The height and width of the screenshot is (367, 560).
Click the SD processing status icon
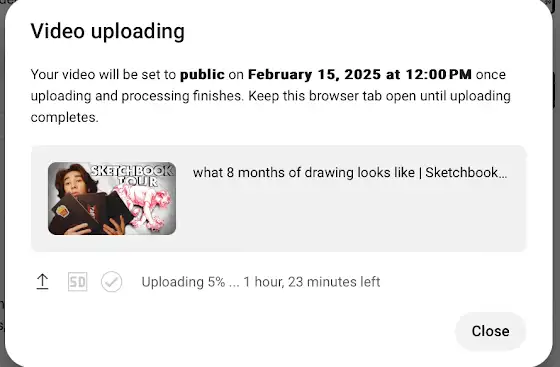78,282
